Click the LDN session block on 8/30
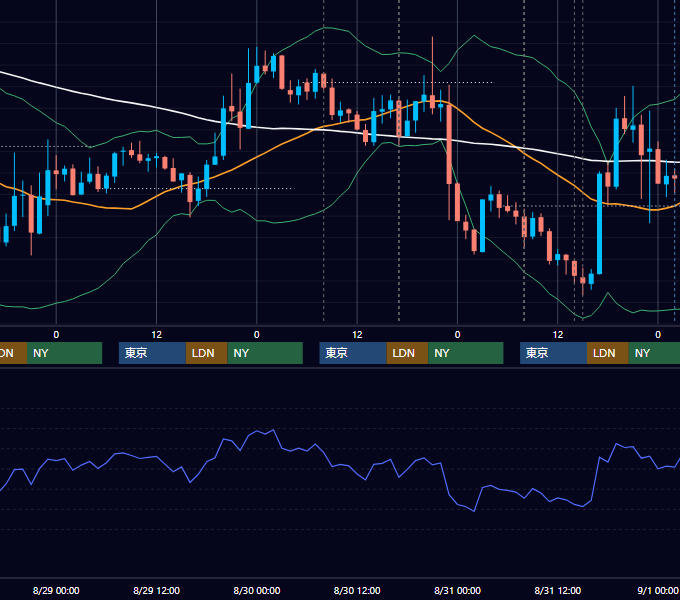 407,353
